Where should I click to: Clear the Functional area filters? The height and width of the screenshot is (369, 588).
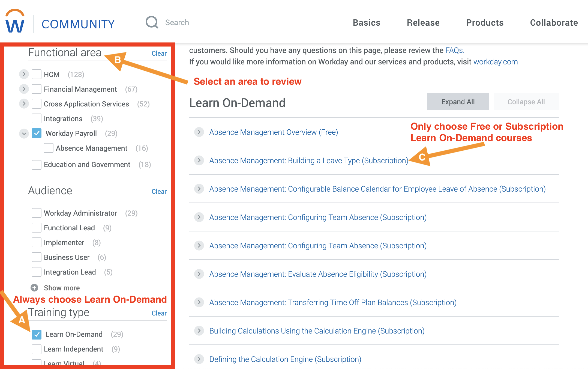(159, 53)
